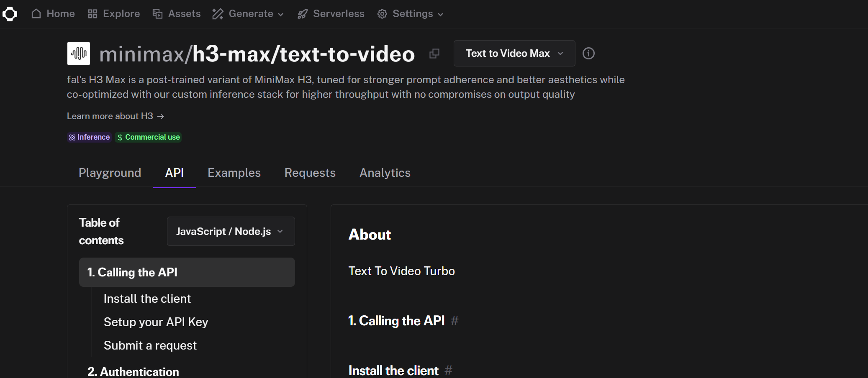Click the Inference badge icon
868x378 pixels.
pos(72,137)
